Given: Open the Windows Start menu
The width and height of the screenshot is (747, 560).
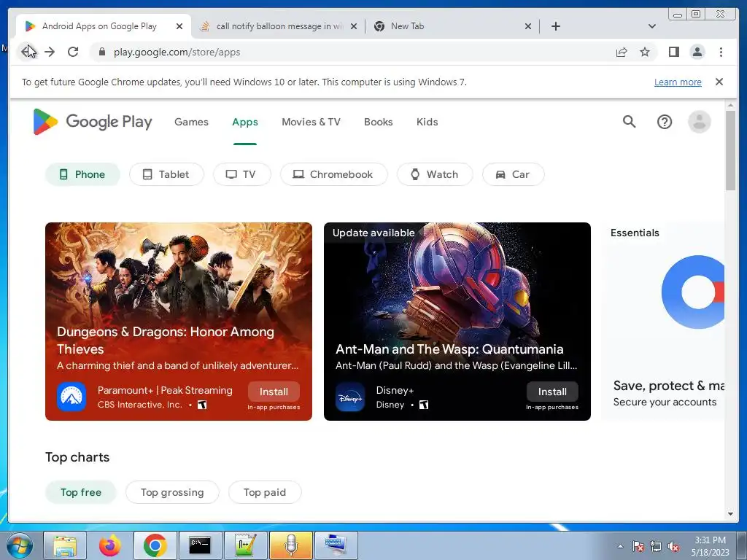Looking at the screenshot, I should pos(19,545).
